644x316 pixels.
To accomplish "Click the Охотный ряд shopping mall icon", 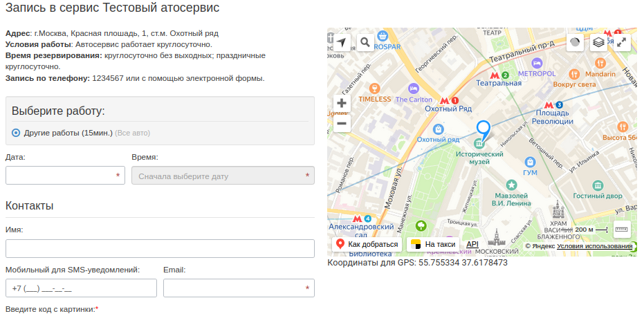I will [x=439, y=129].
